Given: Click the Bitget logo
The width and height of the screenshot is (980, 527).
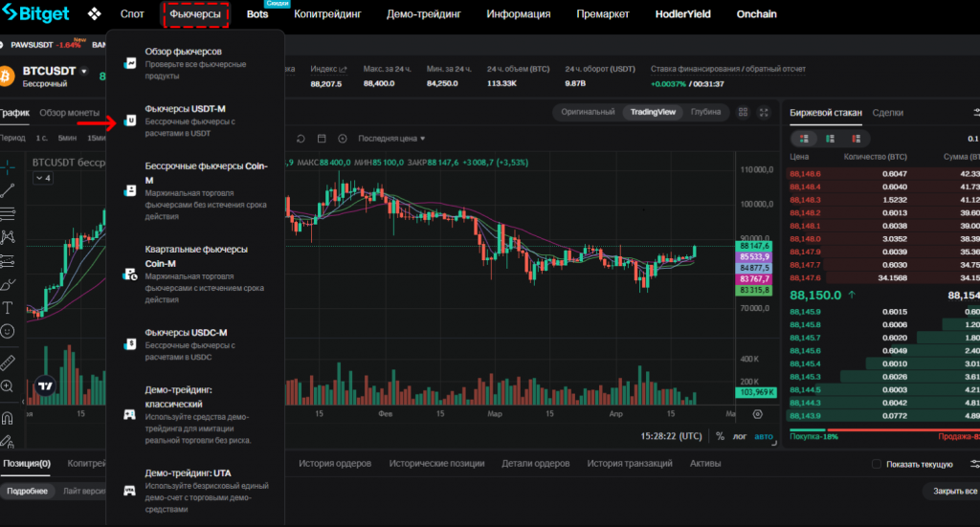Looking at the screenshot, I should pos(35,13).
